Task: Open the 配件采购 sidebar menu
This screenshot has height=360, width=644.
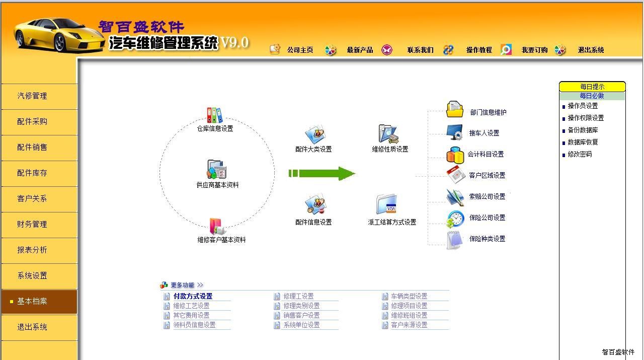Action: pyautogui.click(x=39, y=122)
